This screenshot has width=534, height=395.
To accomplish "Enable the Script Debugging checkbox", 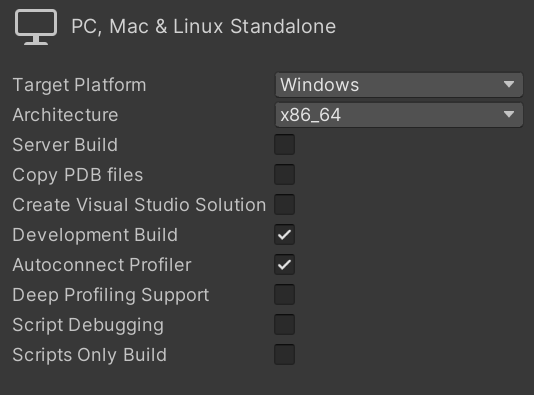I will pyautogui.click(x=284, y=325).
